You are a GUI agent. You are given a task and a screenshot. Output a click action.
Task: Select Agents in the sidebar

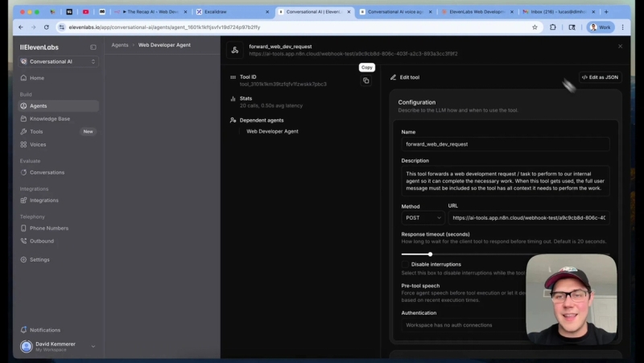pos(58,106)
